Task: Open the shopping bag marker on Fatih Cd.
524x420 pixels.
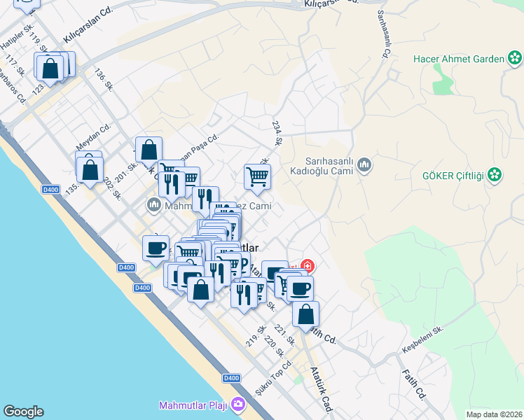Action: point(305,315)
